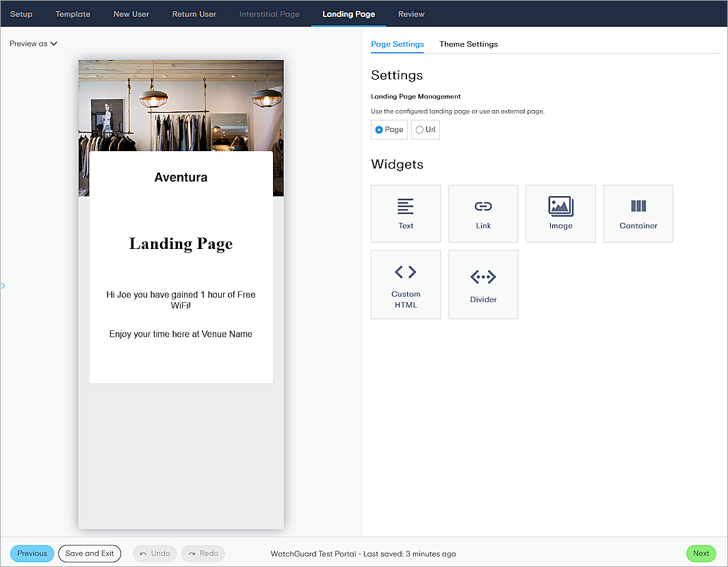The width and height of the screenshot is (728, 567).
Task: Switch to the Theme Settings tab
Action: pyautogui.click(x=468, y=44)
